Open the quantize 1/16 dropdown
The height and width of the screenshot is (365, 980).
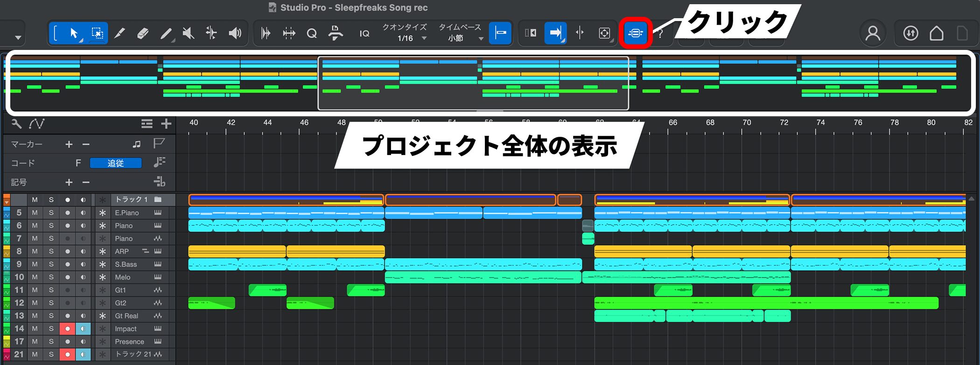point(411,38)
